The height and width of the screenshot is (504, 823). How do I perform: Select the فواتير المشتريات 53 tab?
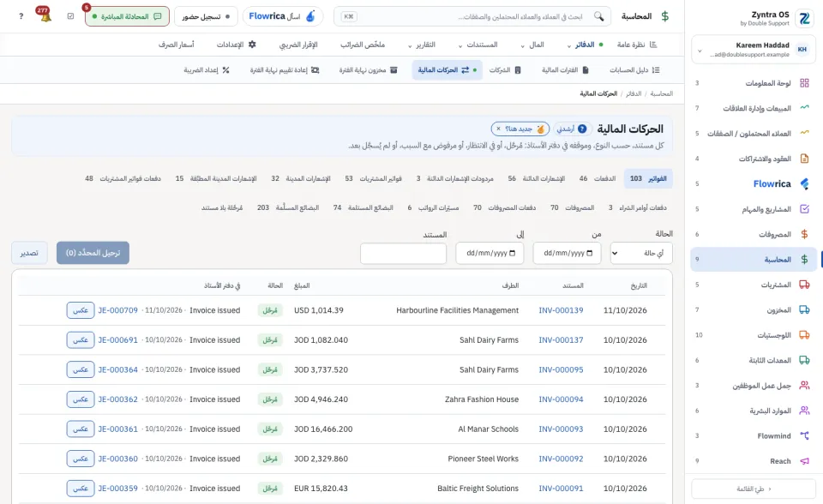373,178
